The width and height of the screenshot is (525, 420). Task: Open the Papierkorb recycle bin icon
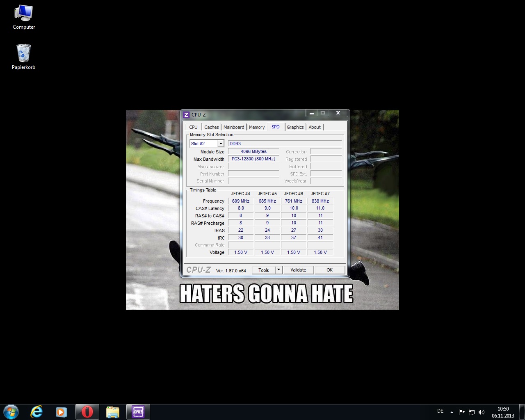[24, 57]
